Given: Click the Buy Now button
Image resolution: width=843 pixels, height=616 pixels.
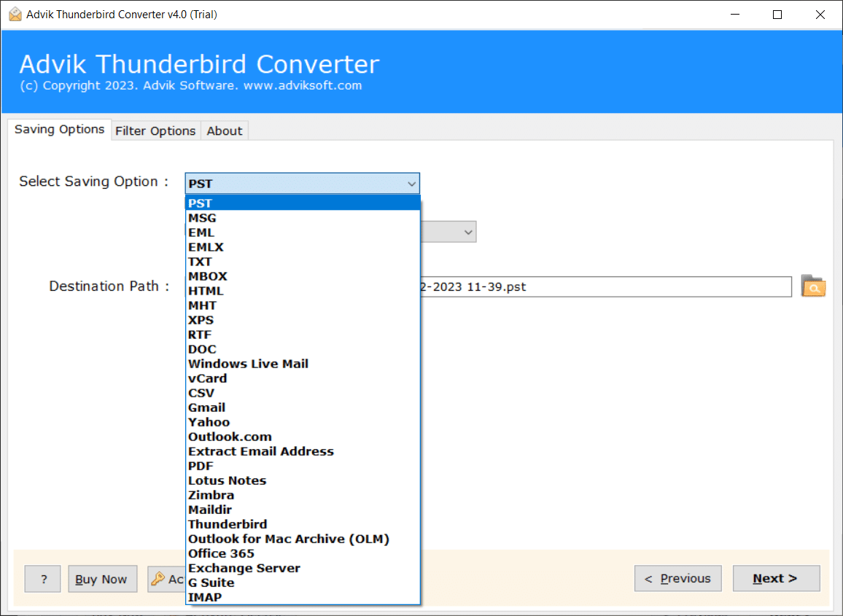Looking at the screenshot, I should click(102, 579).
